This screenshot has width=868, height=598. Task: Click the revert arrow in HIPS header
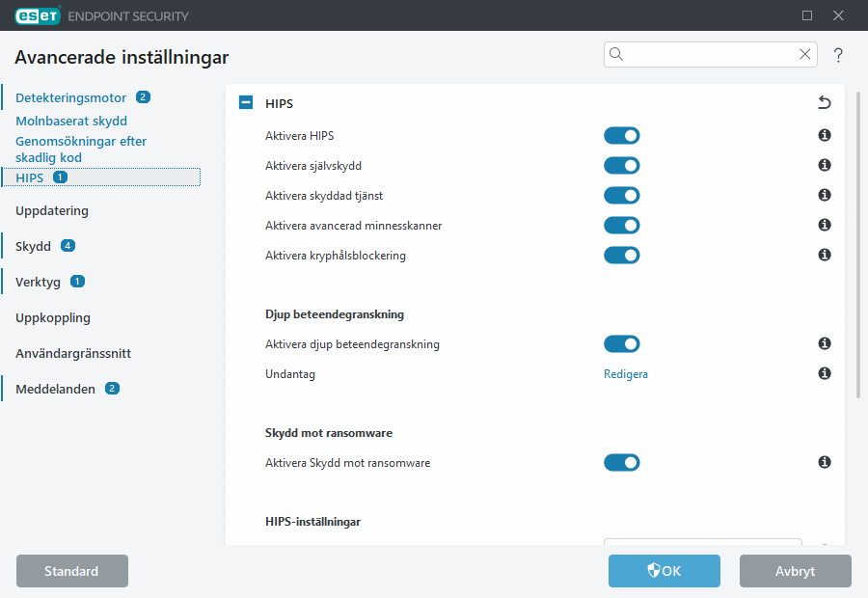click(x=824, y=103)
